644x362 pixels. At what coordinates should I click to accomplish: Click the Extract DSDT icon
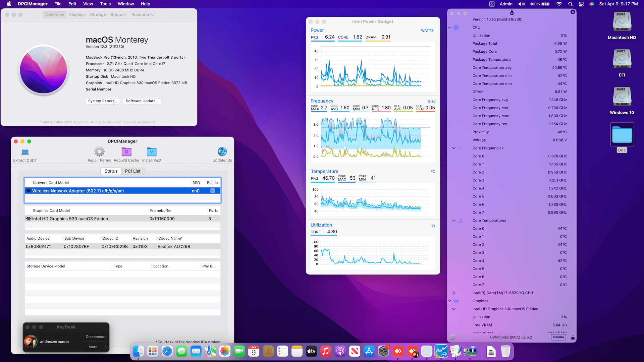tap(25, 152)
